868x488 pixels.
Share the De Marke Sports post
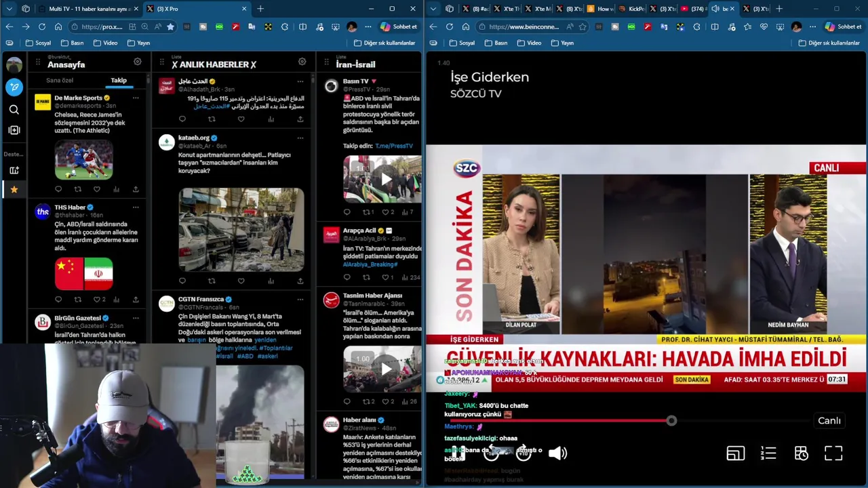coord(136,189)
